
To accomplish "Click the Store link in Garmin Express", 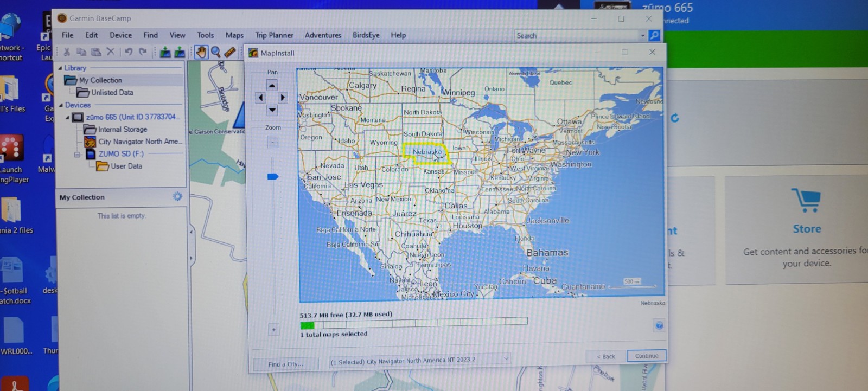I will pos(807,229).
